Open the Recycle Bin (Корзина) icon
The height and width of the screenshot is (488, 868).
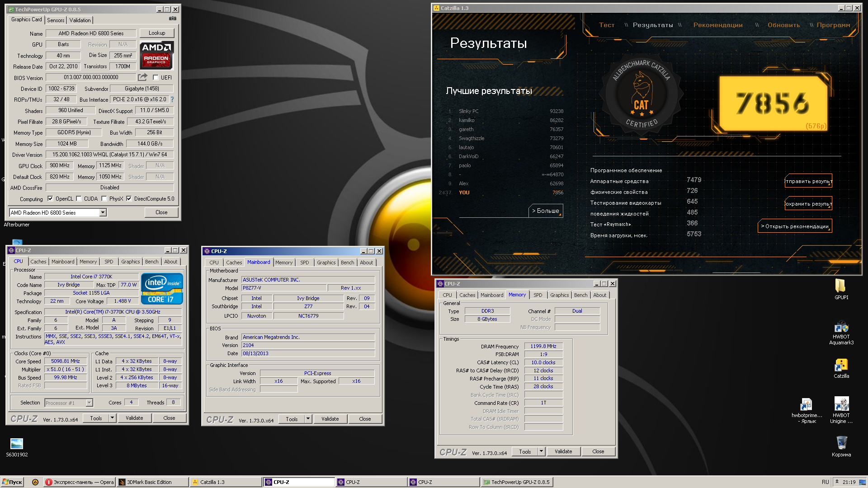(x=841, y=446)
